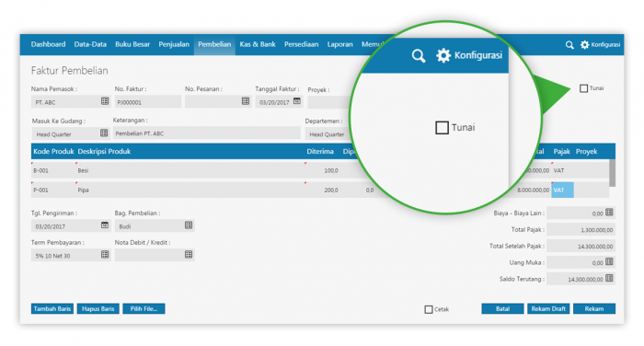Open supplier lookup icon beside PT. ABC
Viewport: 644px width, 346px height.
(105, 101)
